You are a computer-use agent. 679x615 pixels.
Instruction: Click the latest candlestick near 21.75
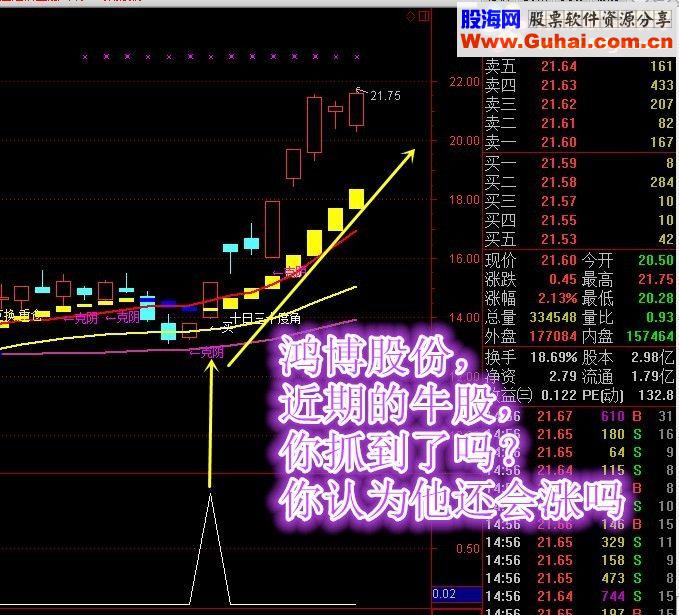coord(356,109)
